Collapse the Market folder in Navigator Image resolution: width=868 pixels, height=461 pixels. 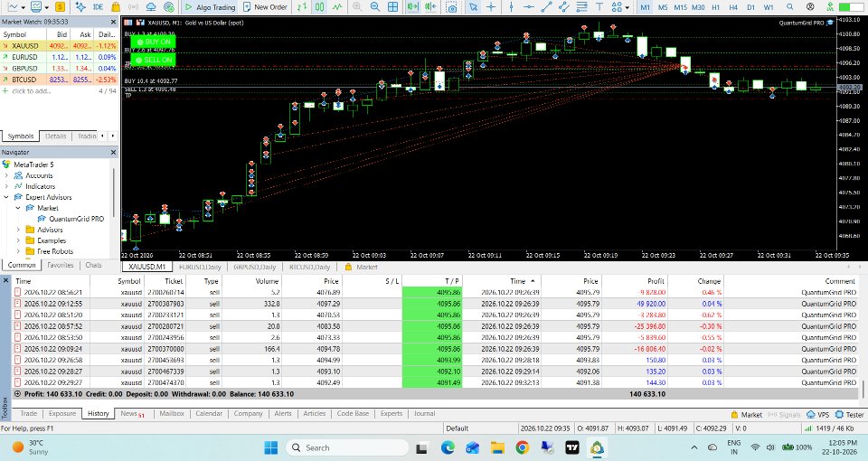pyautogui.click(x=18, y=208)
